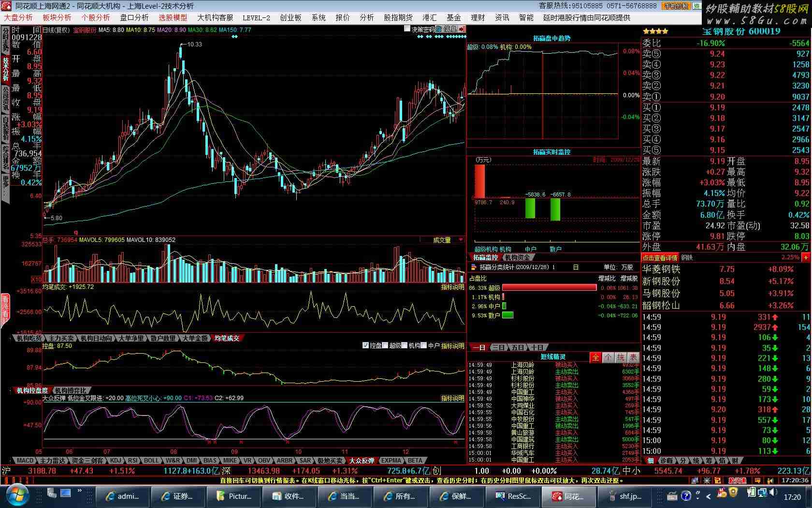
Task: Click 指标说明 link in 大众反弹 panel
Action: (452, 398)
